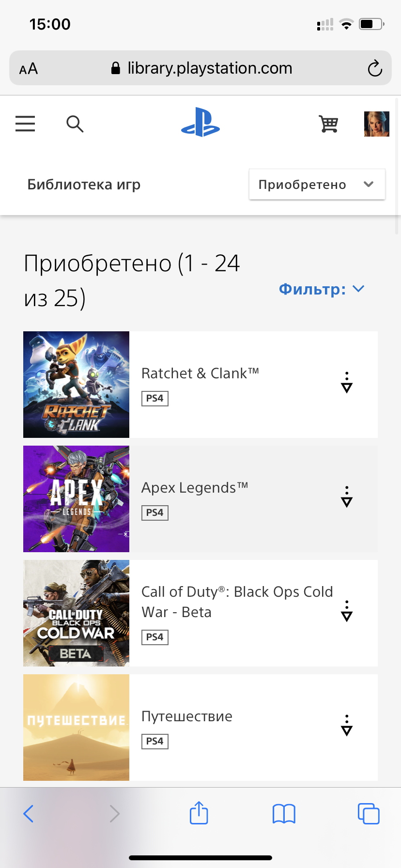Tap the Safari share icon
Screen dimensions: 401x868
click(199, 813)
